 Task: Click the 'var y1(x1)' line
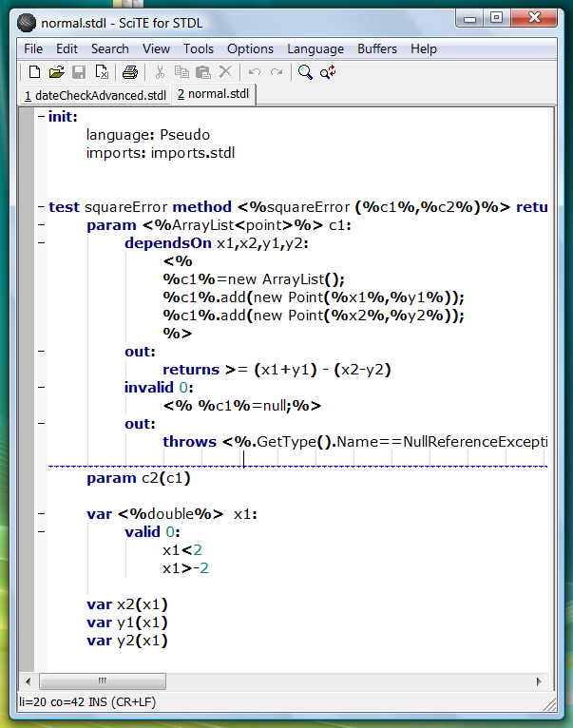(126, 623)
